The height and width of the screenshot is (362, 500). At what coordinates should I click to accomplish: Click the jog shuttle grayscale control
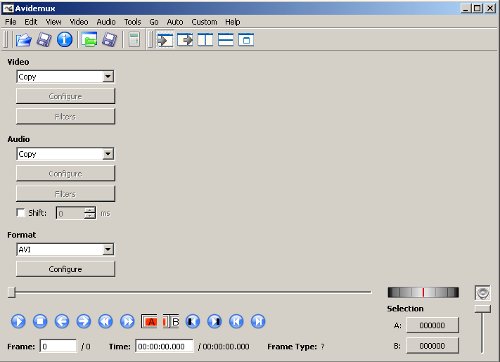423,293
